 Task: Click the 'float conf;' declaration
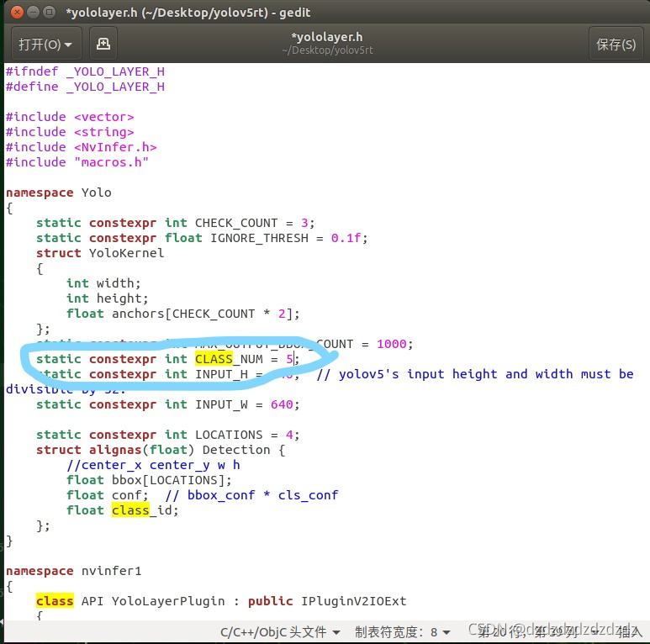[x=108, y=495]
